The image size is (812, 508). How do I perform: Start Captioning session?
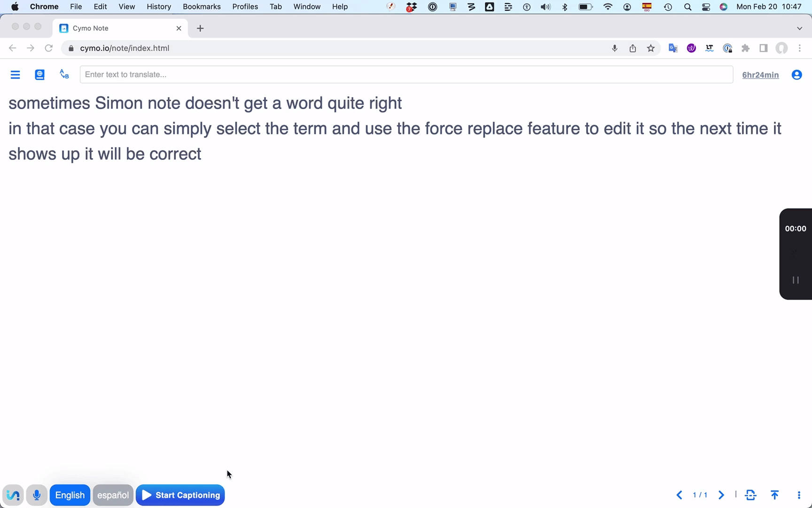tap(180, 495)
